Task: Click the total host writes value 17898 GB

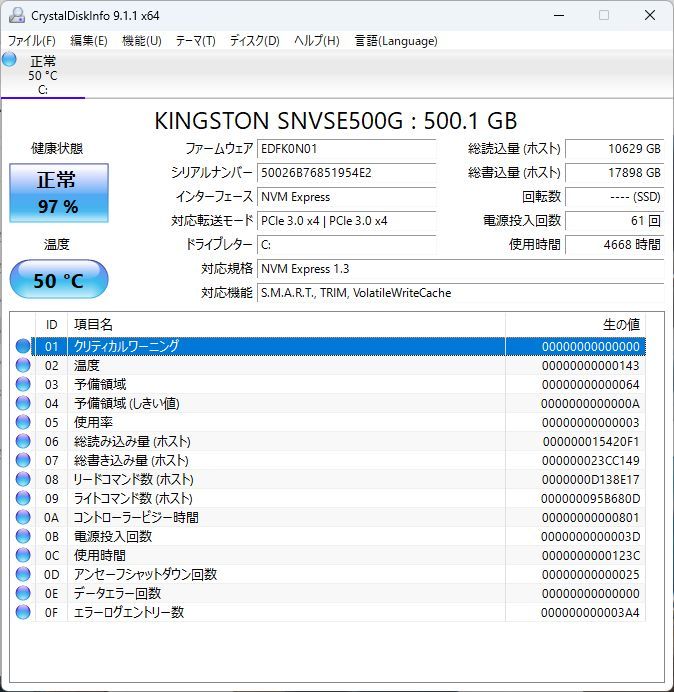Action: tap(614, 173)
